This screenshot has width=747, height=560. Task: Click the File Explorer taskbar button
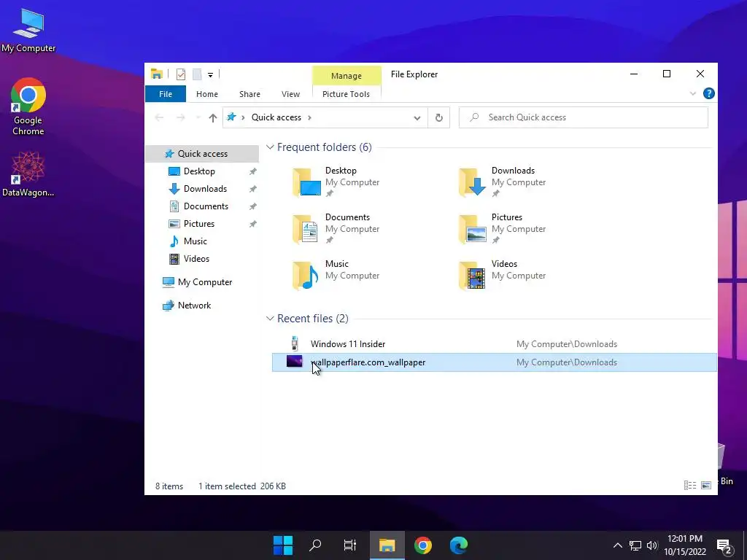point(387,545)
